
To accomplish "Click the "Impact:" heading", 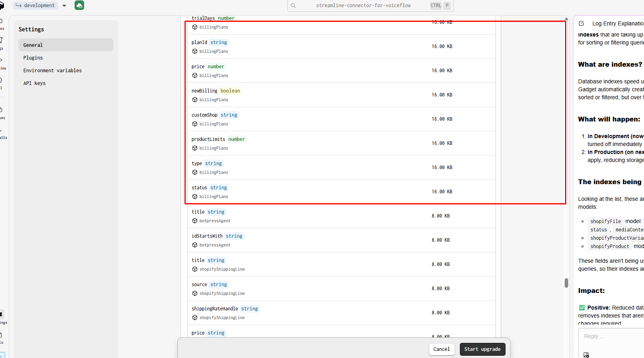I will [591, 291].
